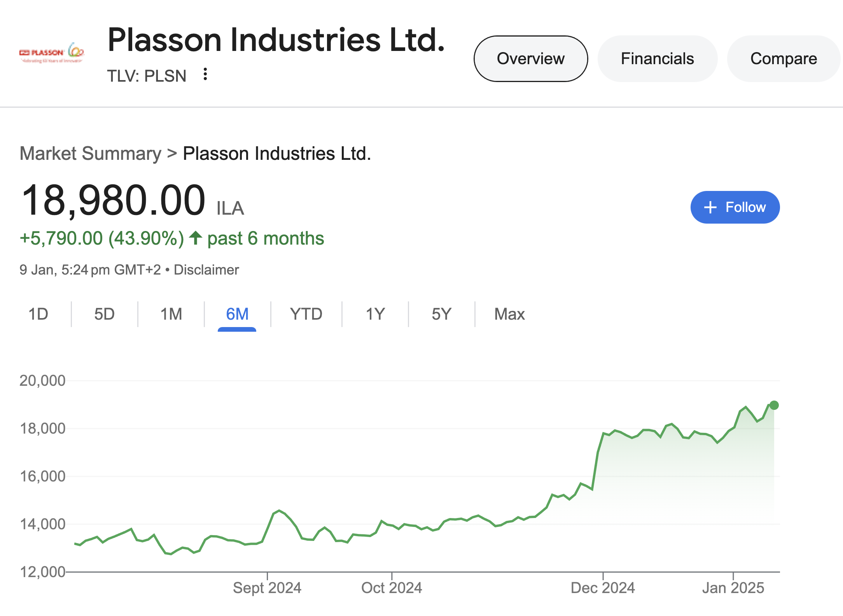Select the Overview tab
Screen dimensions: 843x616
pyautogui.click(x=531, y=59)
